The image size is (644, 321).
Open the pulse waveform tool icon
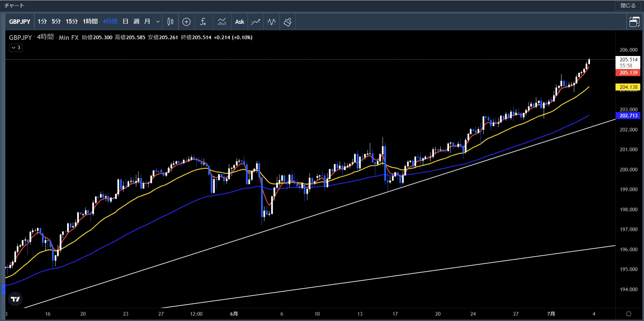point(272,22)
